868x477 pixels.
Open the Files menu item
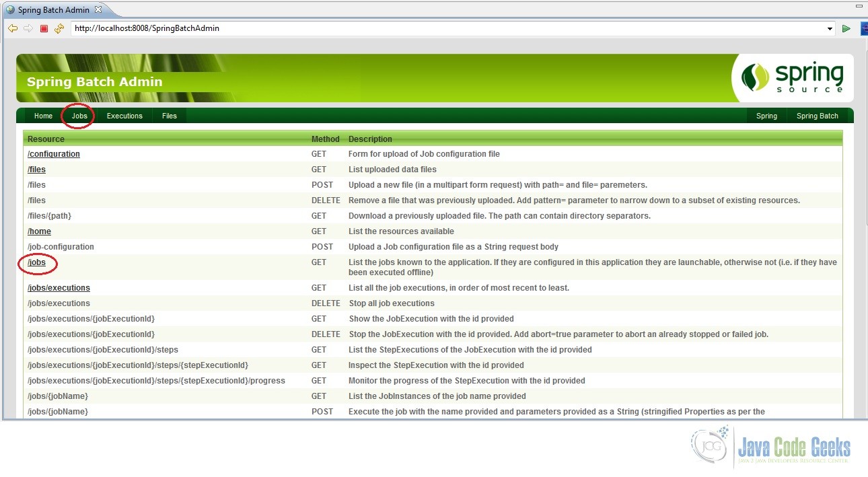[170, 116]
